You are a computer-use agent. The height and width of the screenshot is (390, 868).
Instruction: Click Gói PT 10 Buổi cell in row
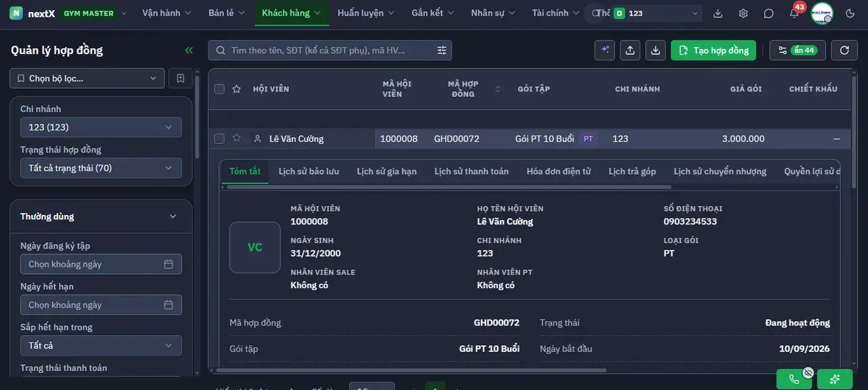coord(545,138)
